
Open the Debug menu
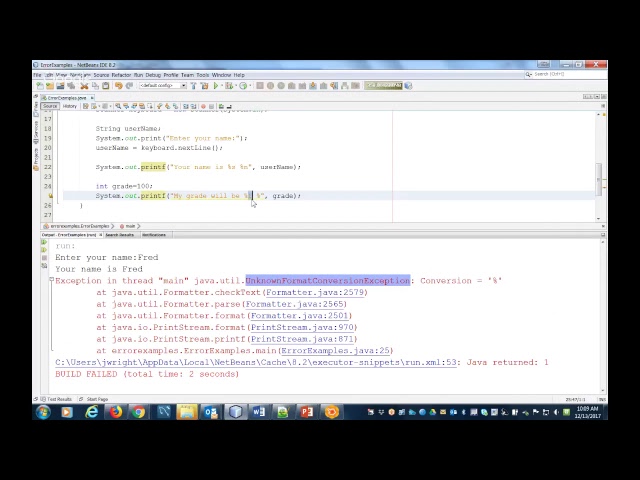153,75
